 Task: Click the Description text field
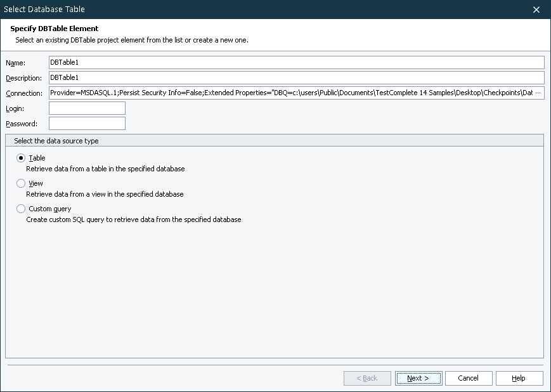pos(296,77)
